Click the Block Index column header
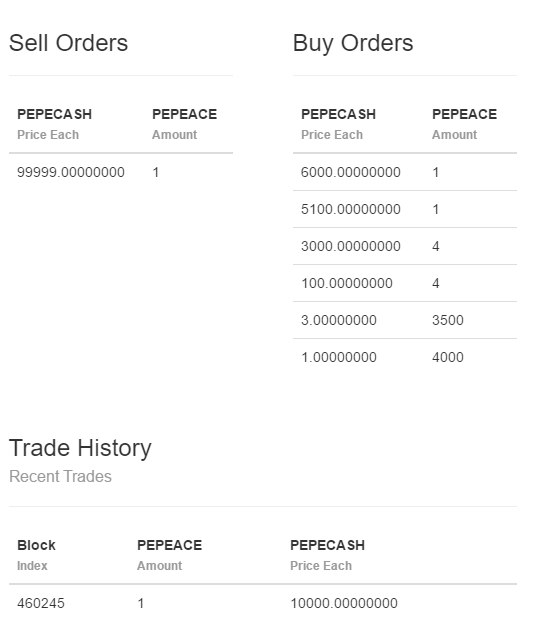 tap(36, 555)
